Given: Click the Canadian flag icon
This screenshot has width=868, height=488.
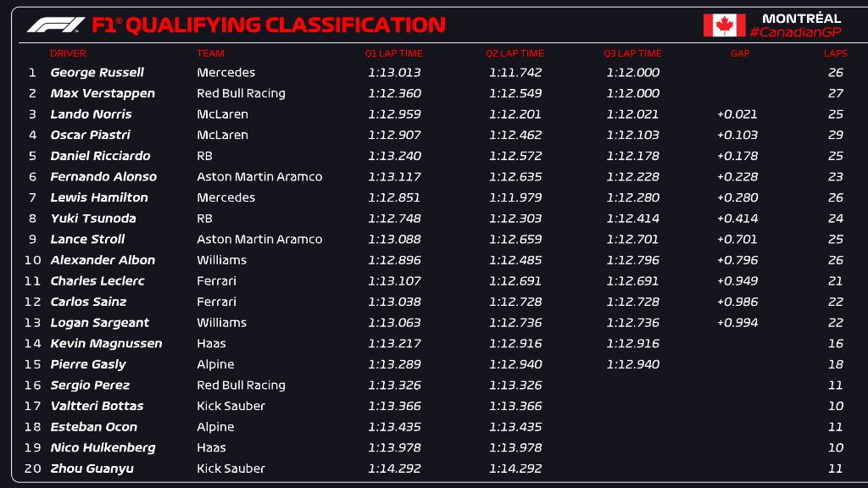Looking at the screenshot, I should coord(724,25).
